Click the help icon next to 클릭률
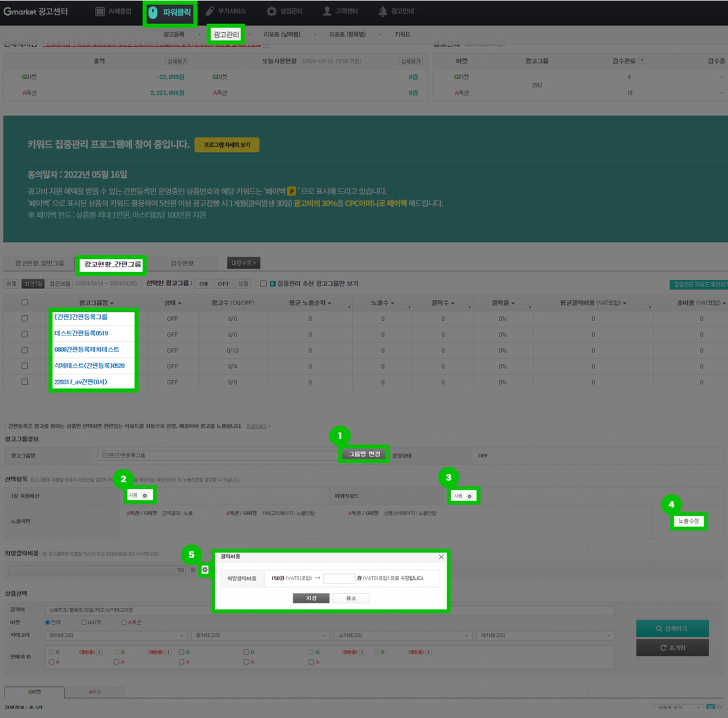The image size is (728, 718). (529, 308)
